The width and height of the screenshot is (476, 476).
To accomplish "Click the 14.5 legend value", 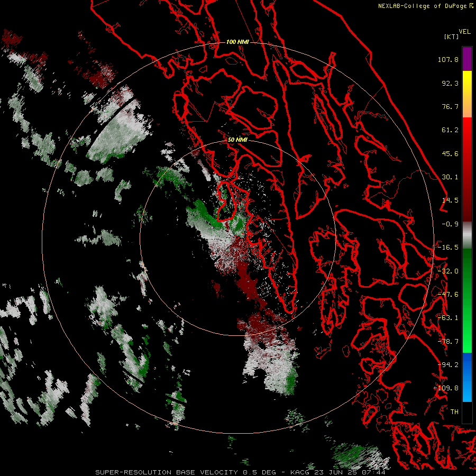I will pyautogui.click(x=450, y=200).
